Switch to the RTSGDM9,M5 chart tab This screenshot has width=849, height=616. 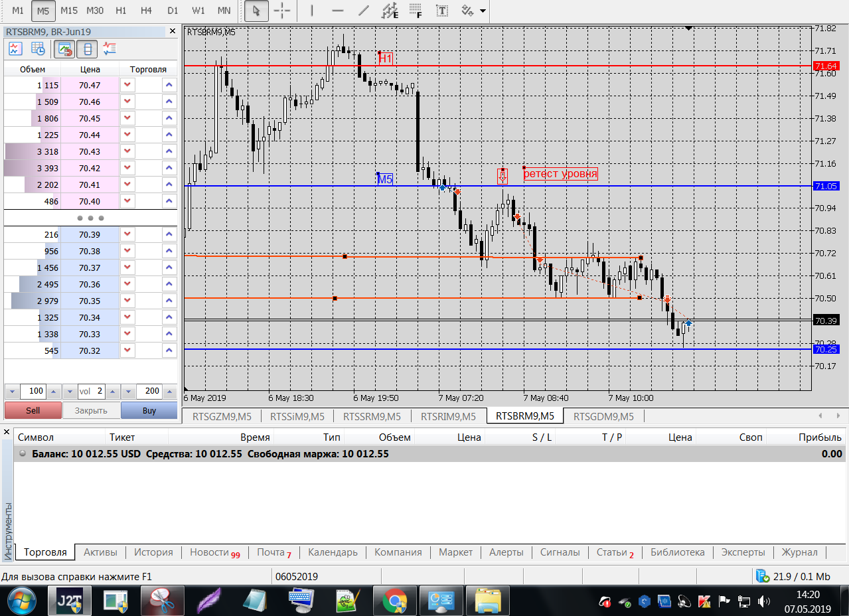603,416
